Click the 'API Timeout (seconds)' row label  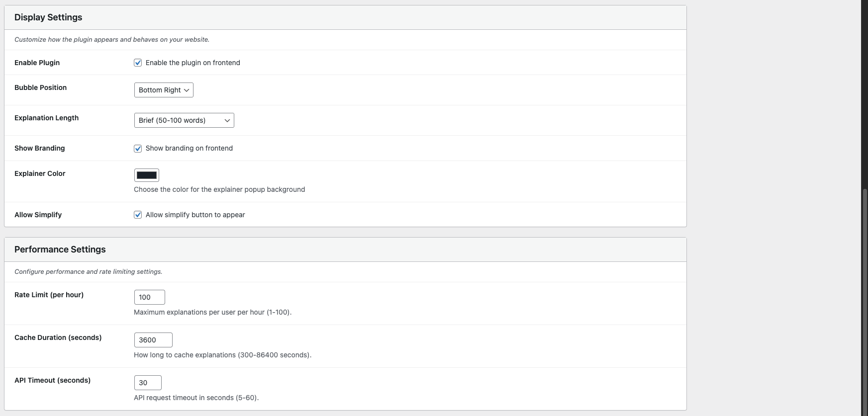[x=52, y=380]
